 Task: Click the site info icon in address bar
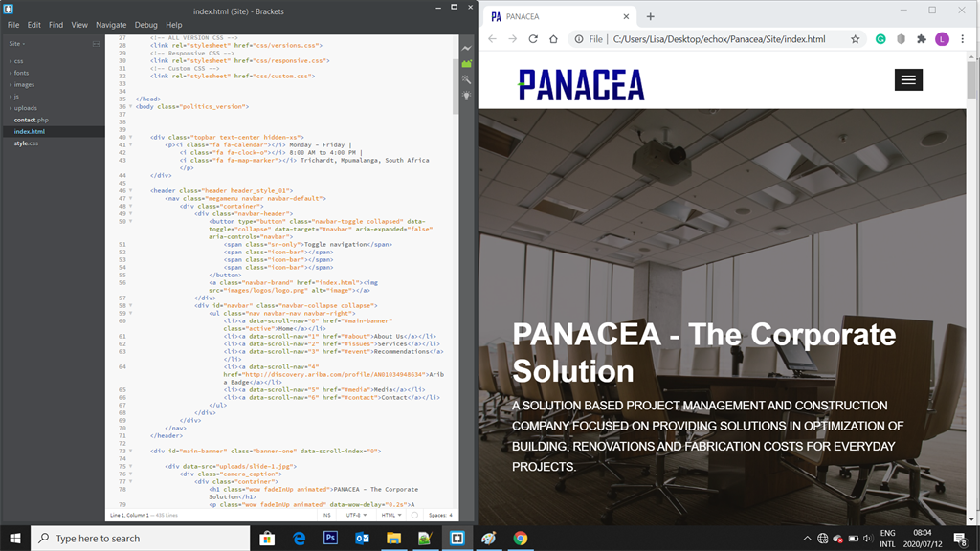579,39
